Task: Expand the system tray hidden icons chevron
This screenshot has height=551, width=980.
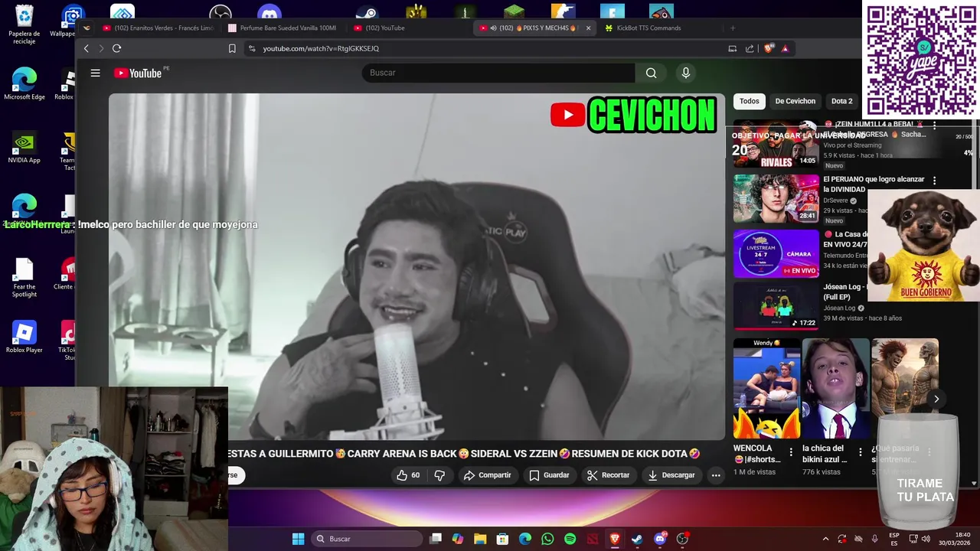Action: coord(825,539)
